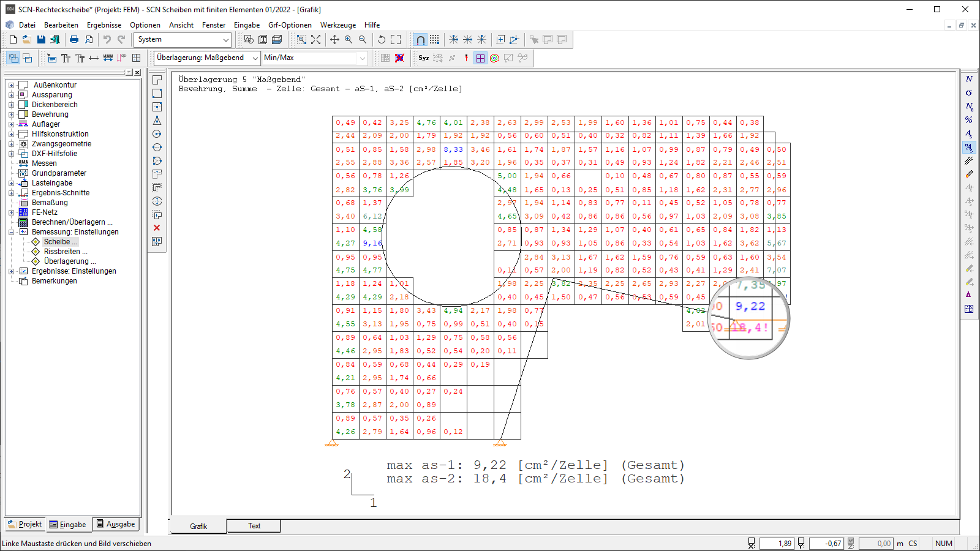Open the Werkzeuge menu
980x551 pixels.
click(x=338, y=25)
